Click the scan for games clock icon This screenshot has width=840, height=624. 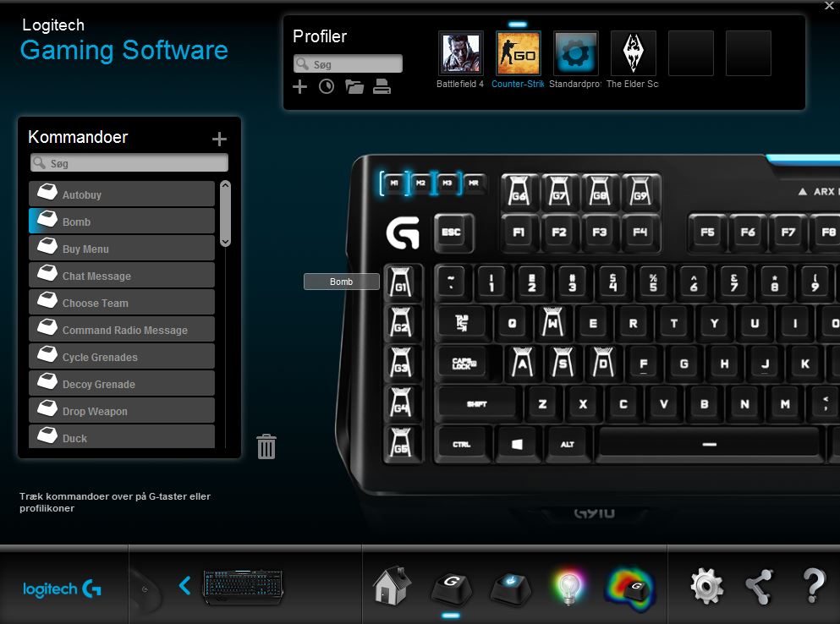pyautogui.click(x=327, y=86)
